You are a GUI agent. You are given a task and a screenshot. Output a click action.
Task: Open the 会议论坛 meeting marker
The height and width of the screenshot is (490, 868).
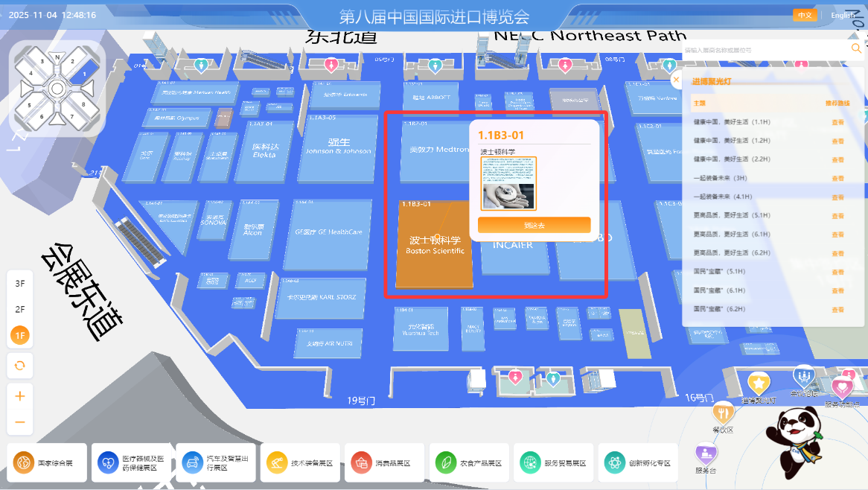[804, 377]
